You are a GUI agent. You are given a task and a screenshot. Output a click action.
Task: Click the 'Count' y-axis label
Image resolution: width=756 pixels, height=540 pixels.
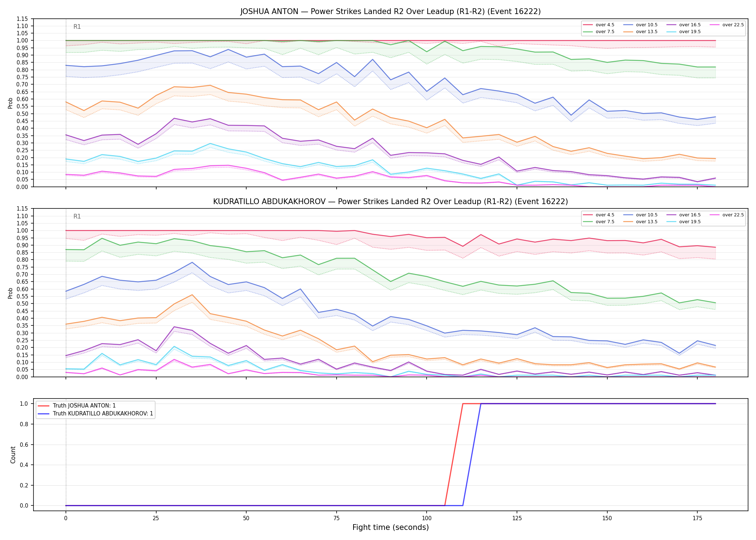(x=13, y=455)
